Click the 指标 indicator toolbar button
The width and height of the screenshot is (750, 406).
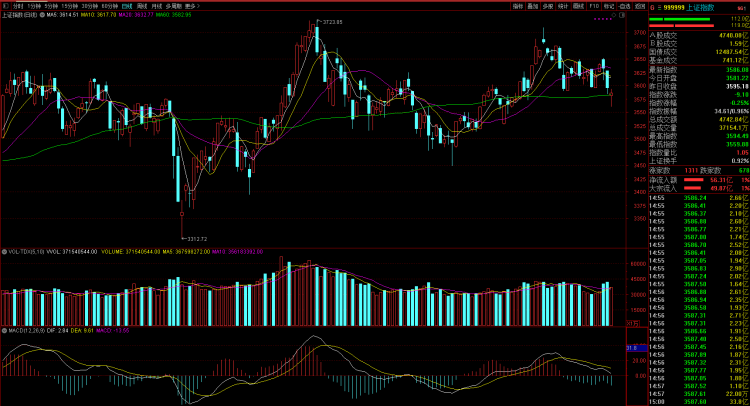pos(518,5)
